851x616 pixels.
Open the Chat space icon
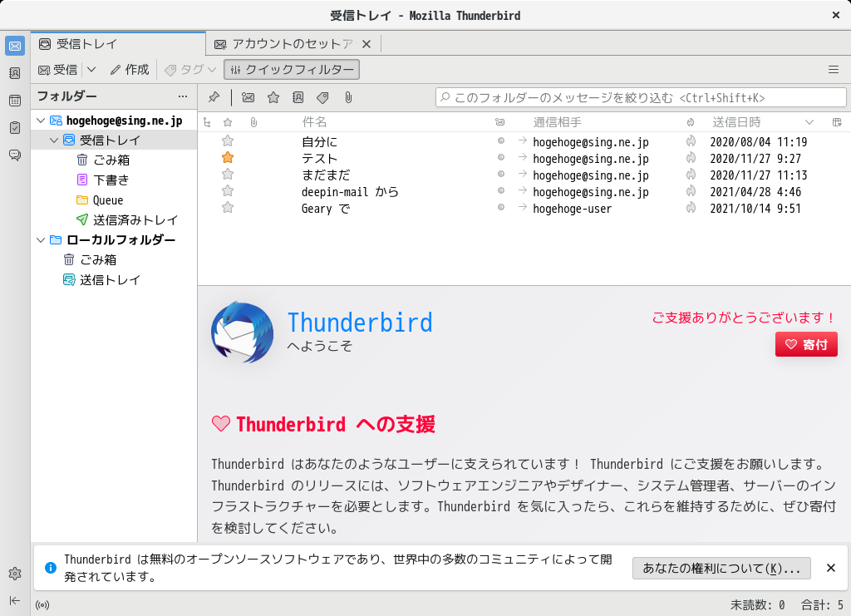click(15, 155)
